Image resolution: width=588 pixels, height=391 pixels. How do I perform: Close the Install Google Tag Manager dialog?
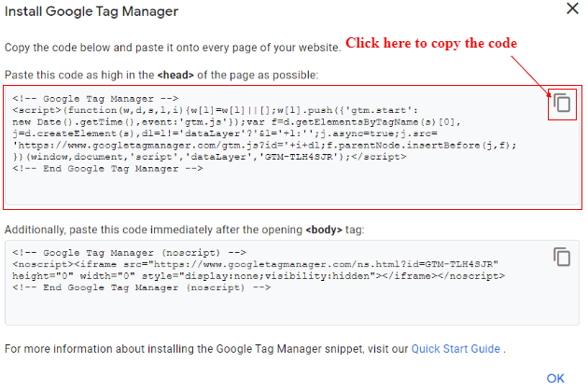572,8
